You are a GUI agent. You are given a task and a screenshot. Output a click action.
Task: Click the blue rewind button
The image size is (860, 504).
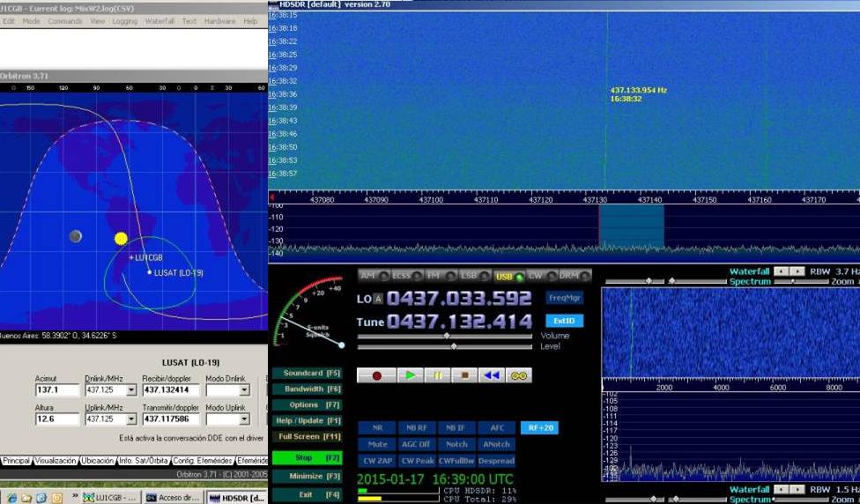pos(492,375)
